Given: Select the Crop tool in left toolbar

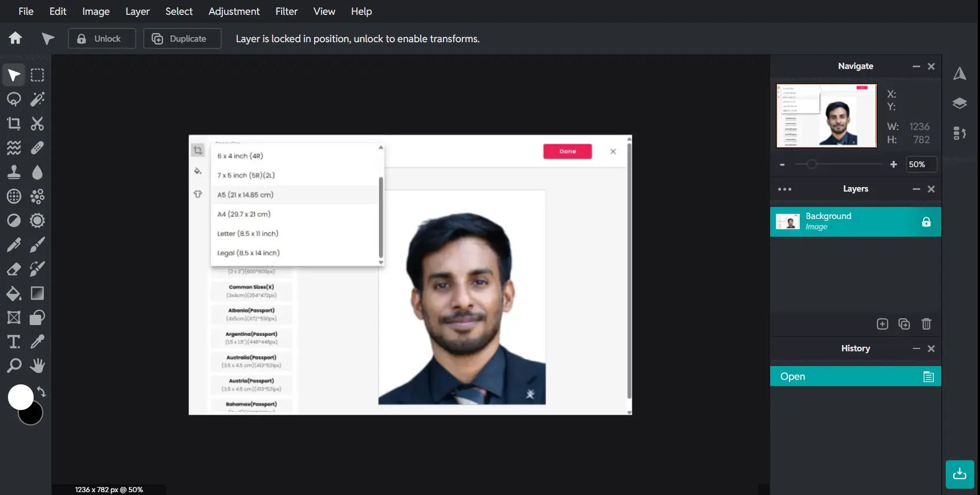Looking at the screenshot, I should pos(14,124).
